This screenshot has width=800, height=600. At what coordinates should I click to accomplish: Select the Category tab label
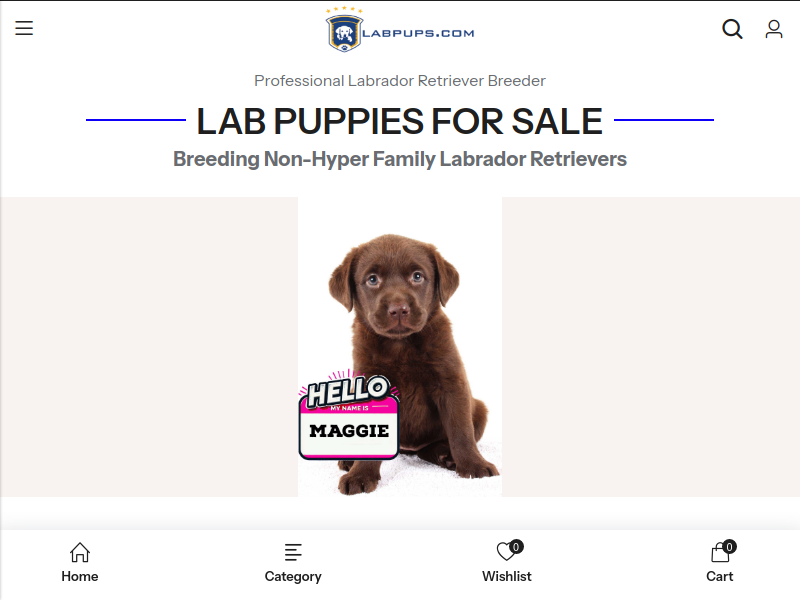tap(293, 577)
